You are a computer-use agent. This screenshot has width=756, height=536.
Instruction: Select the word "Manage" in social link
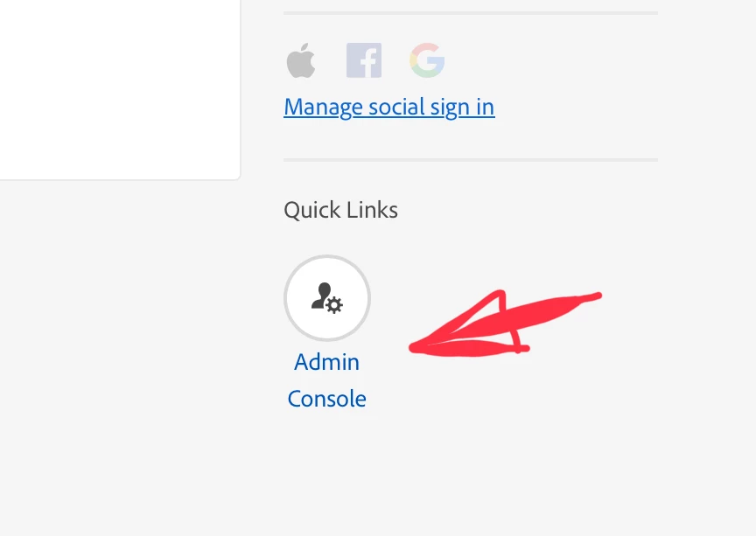[323, 107]
